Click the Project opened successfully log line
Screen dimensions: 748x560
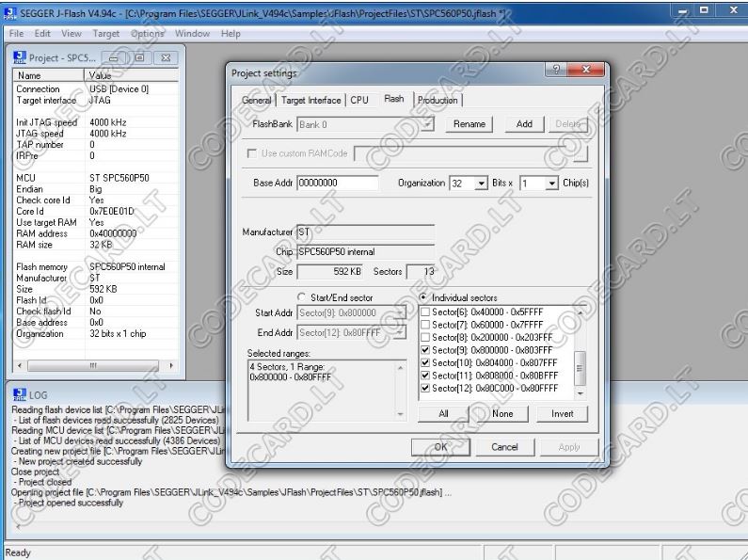coord(71,503)
